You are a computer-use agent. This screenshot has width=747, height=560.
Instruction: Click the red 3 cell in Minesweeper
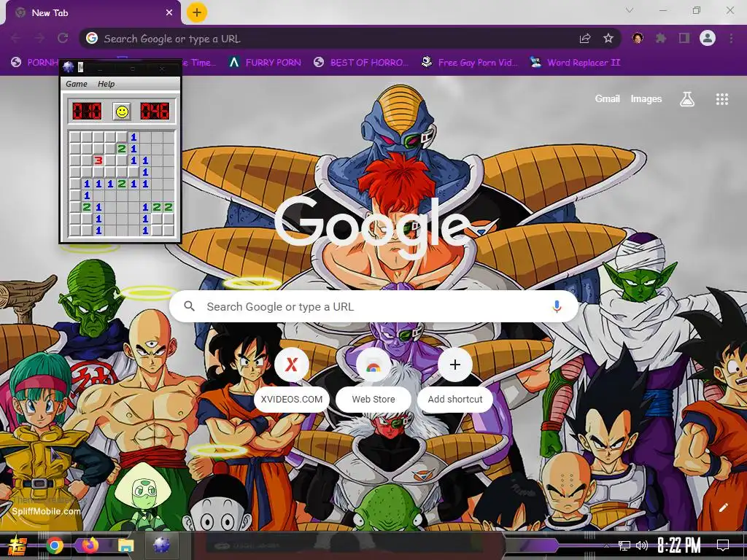click(98, 160)
